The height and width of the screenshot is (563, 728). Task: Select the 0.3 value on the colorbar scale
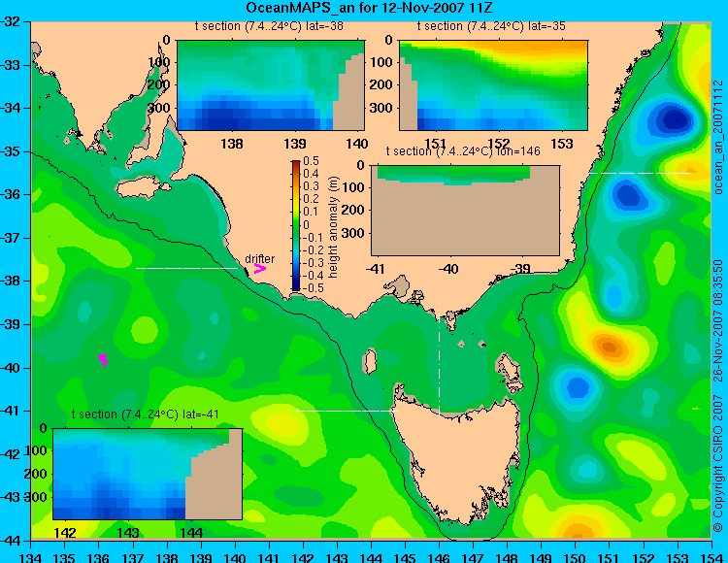coord(311,186)
